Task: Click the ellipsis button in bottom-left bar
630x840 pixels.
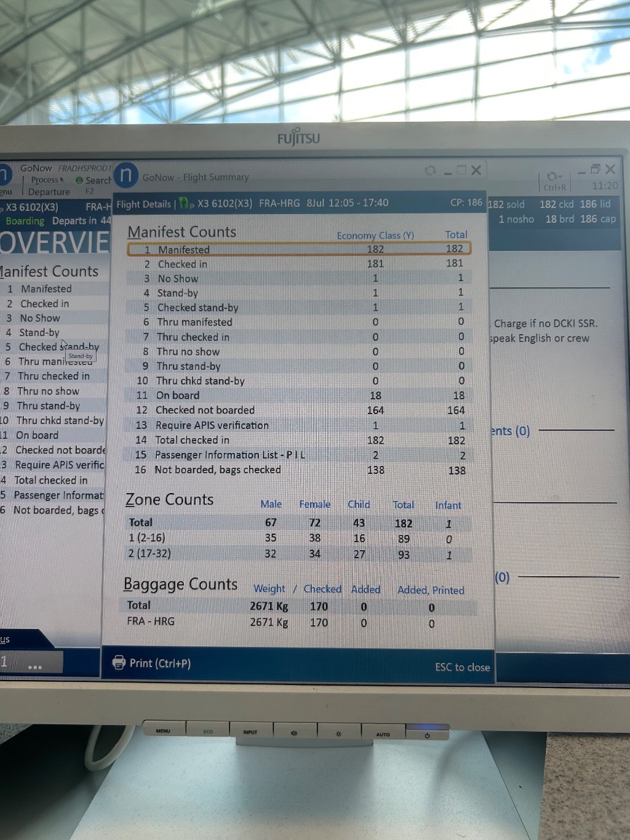Action: click(x=35, y=666)
